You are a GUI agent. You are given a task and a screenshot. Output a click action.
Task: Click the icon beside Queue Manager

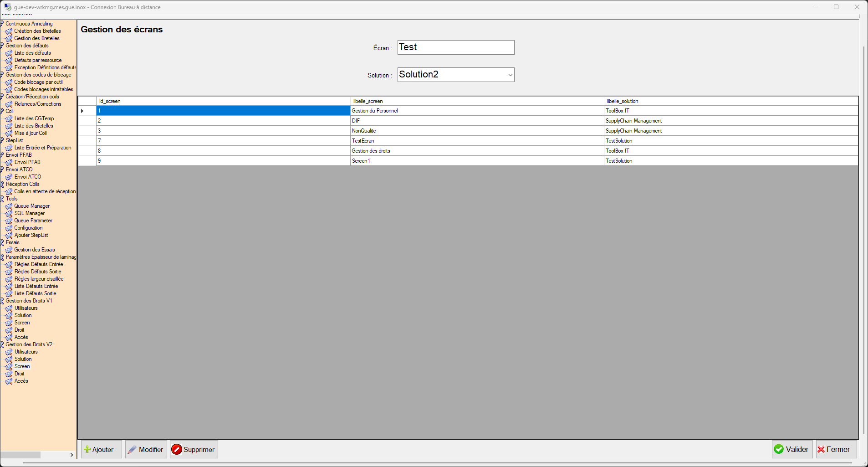tap(9, 206)
